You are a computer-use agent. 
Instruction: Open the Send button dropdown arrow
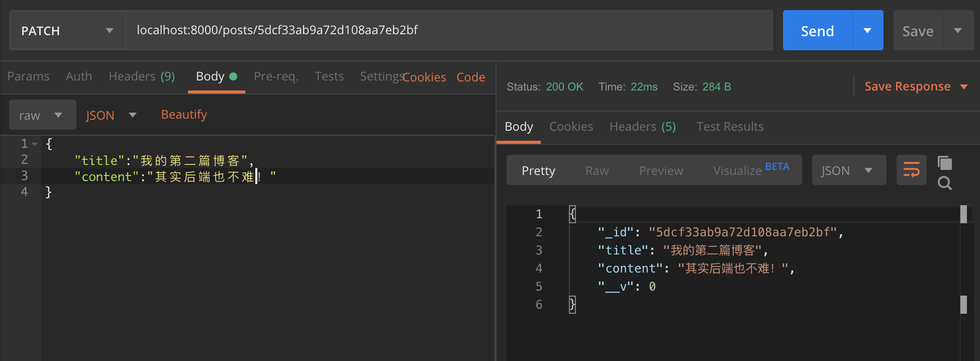pyautogui.click(x=867, y=31)
